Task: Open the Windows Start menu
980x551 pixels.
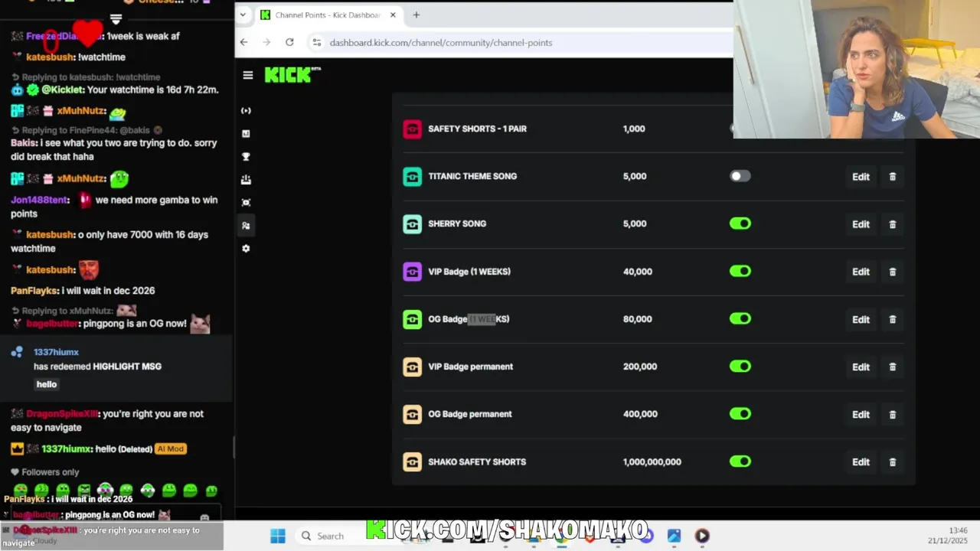Action: [278, 536]
